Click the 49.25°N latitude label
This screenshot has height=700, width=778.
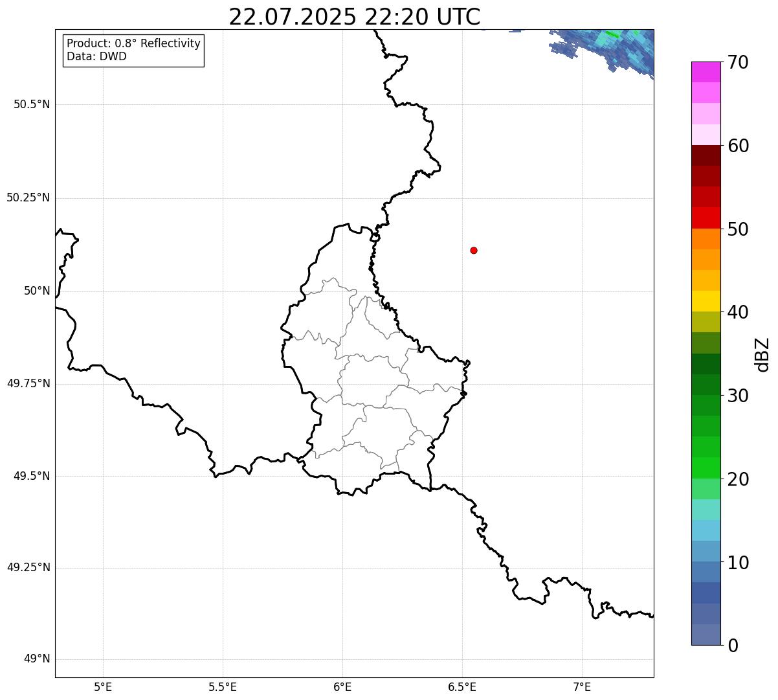(28, 568)
